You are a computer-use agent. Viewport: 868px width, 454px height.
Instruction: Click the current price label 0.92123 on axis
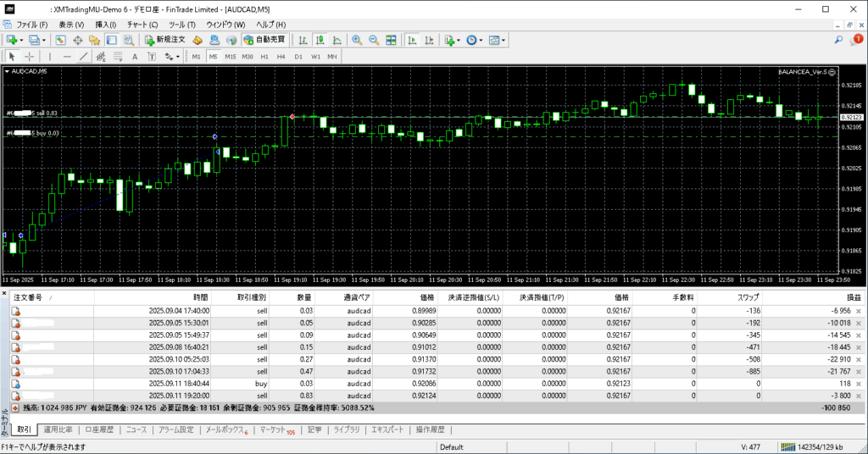[x=850, y=117]
